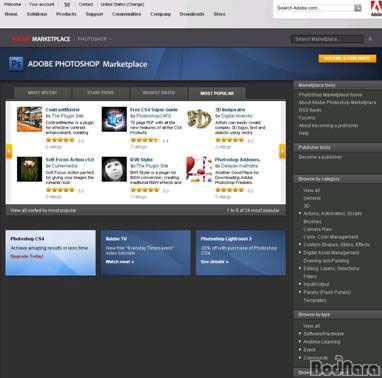
Task: Switch to the Highest Rated tab
Action: pos(159,93)
